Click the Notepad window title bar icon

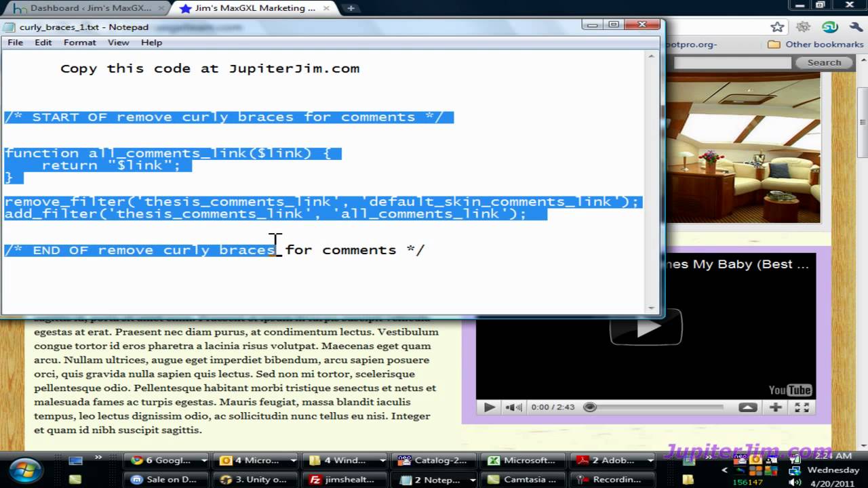(9, 27)
